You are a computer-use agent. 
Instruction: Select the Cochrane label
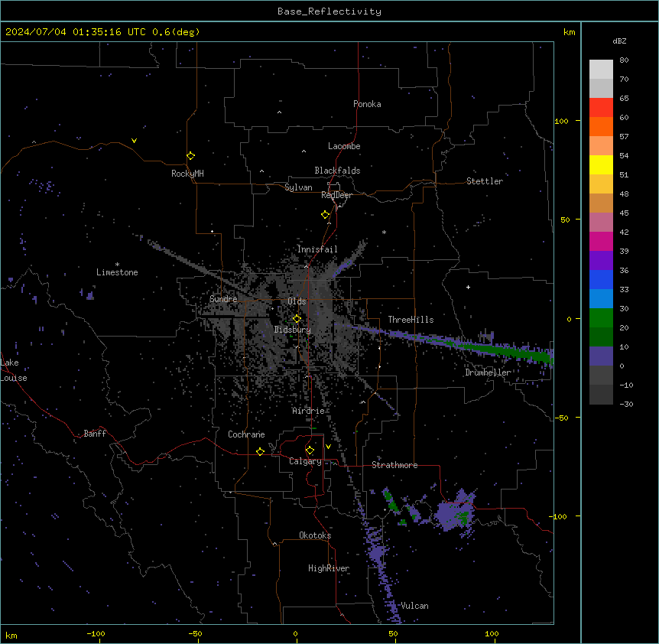pos(246,434)
